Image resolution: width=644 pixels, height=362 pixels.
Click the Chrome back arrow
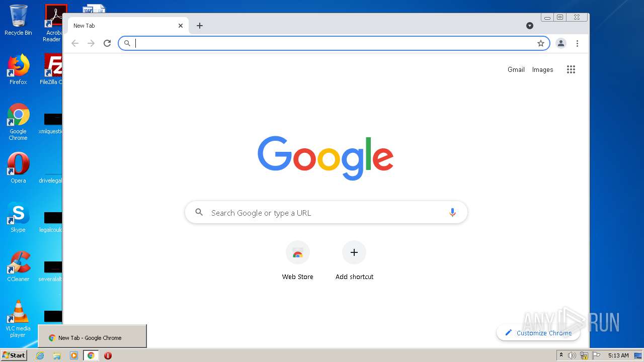click(75, 43)
